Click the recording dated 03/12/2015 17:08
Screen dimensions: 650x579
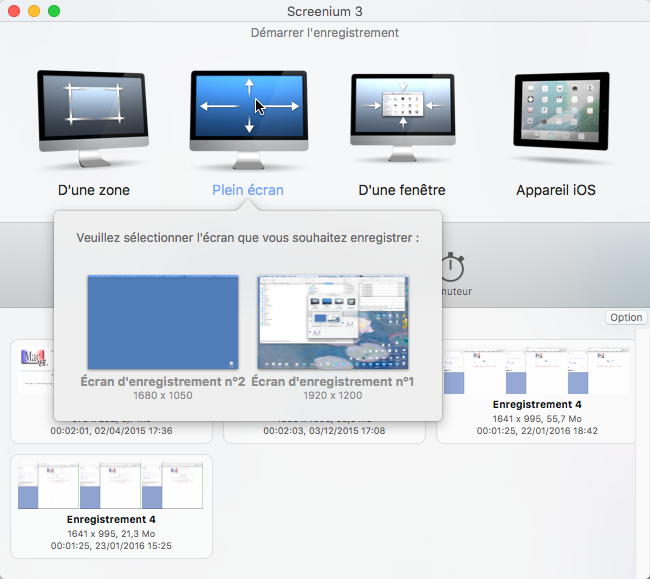324,431
